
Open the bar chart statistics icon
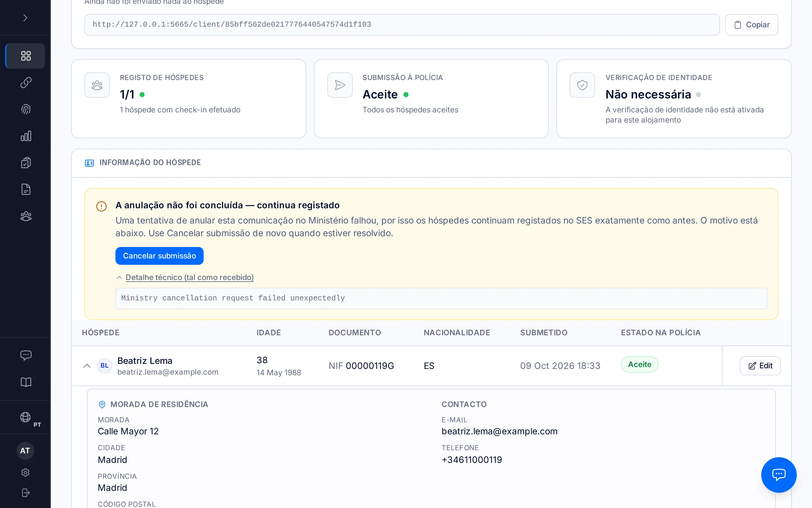(25, 136)
